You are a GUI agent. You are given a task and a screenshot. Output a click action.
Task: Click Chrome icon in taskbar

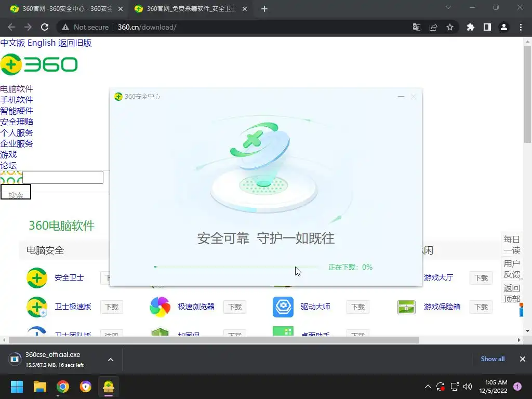pyautogui.click(x=63, y=387)
